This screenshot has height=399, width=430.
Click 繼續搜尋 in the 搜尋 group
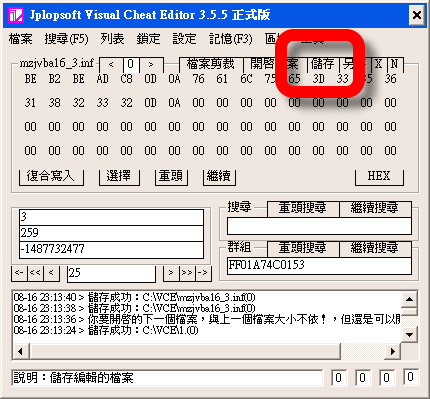pos(375,209)
